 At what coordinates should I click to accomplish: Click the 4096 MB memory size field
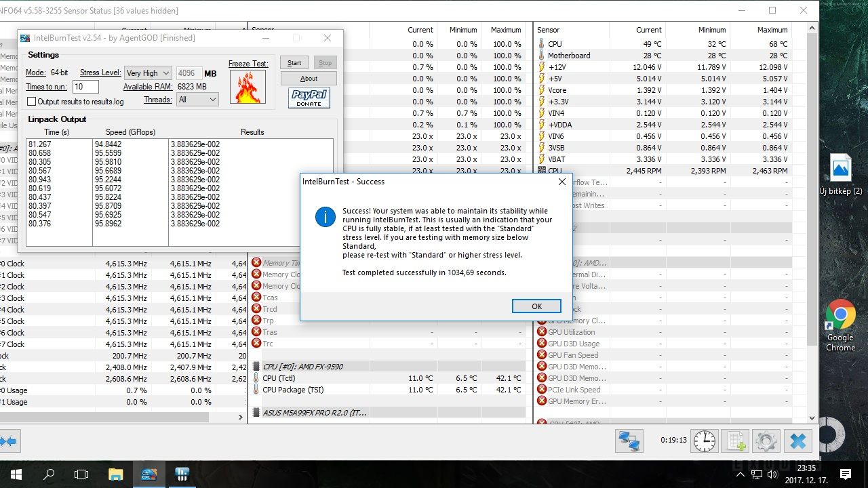click(x=189, y=73)
